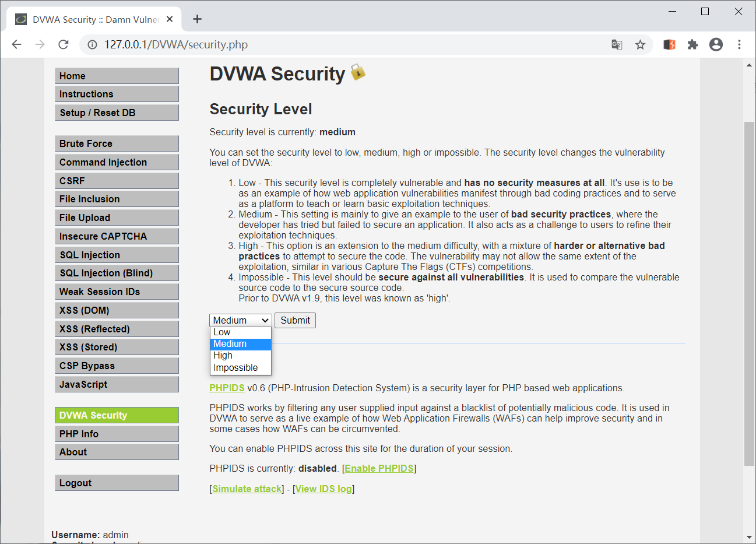The height and width of the screenshot is (544, 756).
Task: Open the JavaScript module
Action: tap(117, 384)
